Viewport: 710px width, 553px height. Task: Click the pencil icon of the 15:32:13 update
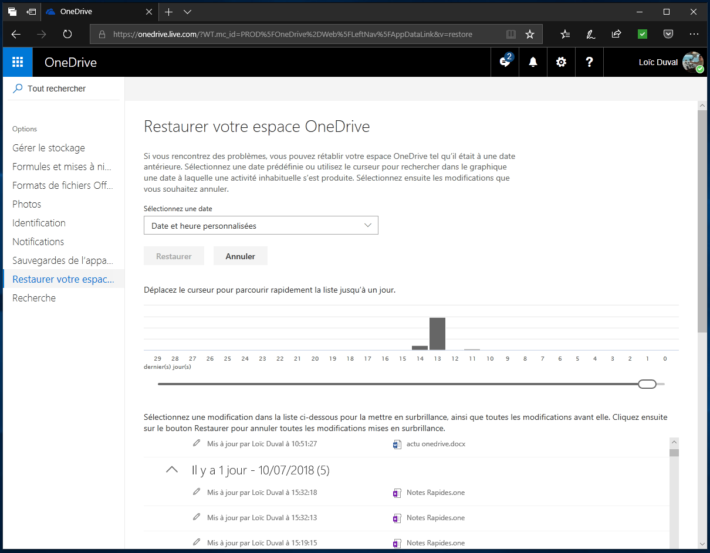click(x=197, y=517)
